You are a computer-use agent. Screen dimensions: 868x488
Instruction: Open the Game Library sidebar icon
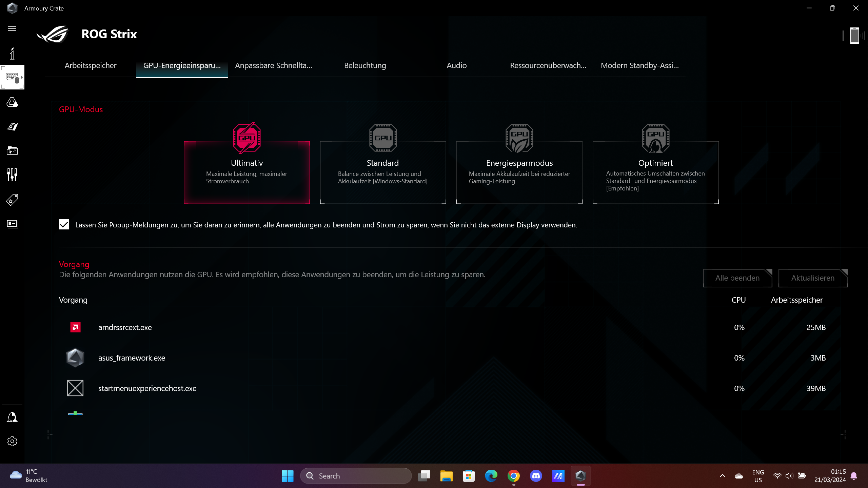(x=12, y=150)
